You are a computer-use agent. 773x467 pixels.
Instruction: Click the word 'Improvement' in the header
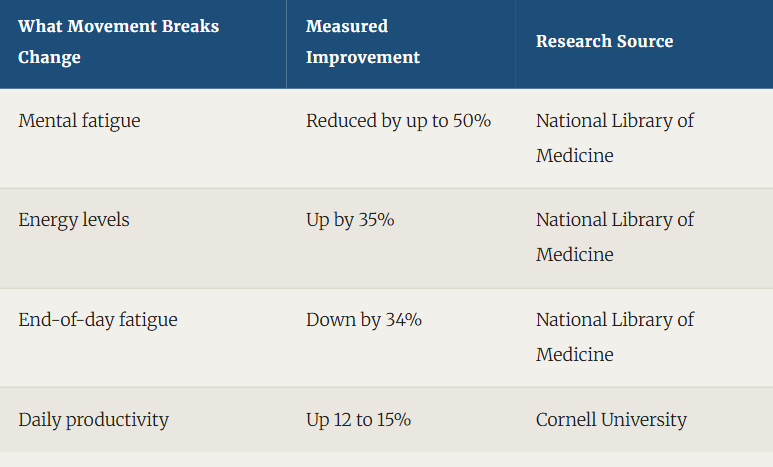[x=363, y=58]
